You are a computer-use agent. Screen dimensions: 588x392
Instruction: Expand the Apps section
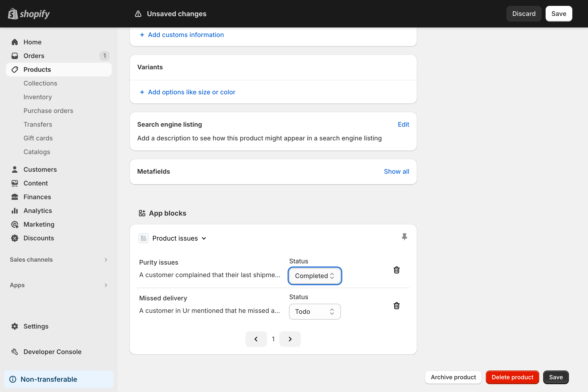pos(106,285)
